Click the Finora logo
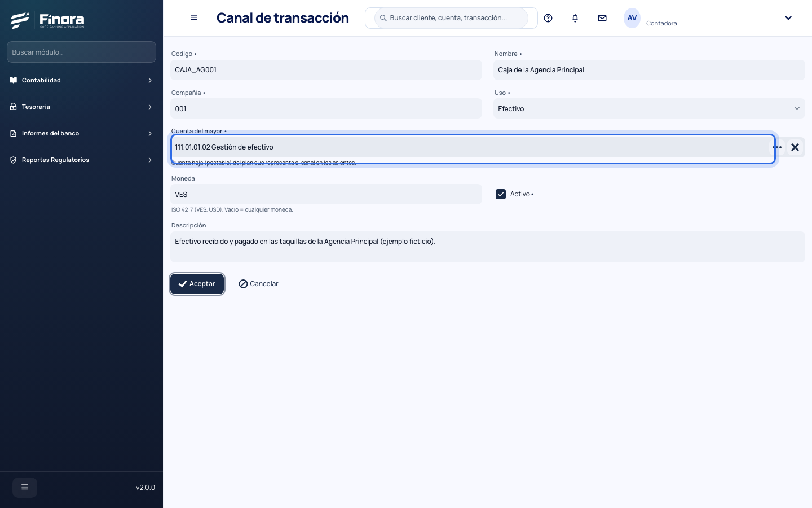The width and height of the screenshot is (812, 508). click(47, 20)
